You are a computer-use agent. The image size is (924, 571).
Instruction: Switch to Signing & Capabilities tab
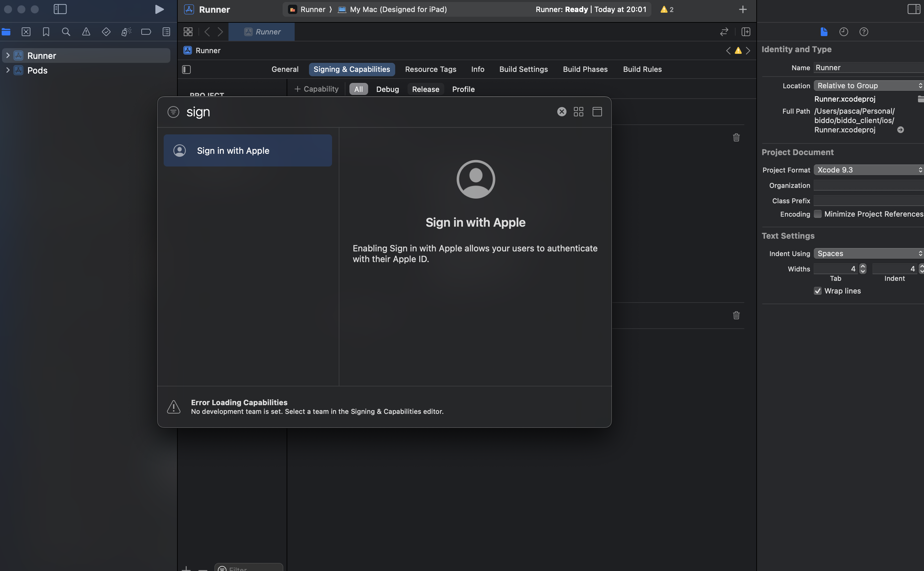tap(352, 70)
